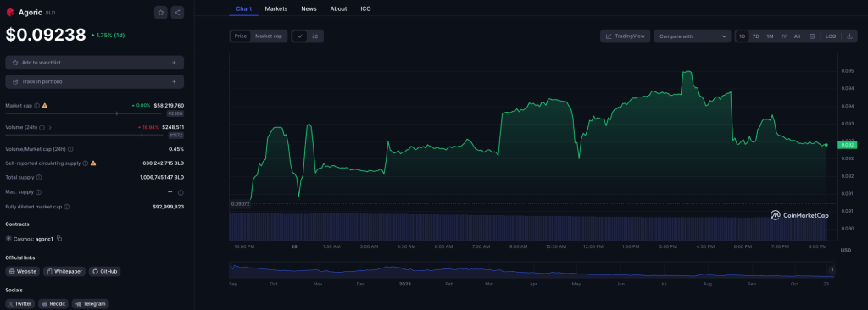Click the 1,006,745,147 BLD total supply value

coord(162,178)
